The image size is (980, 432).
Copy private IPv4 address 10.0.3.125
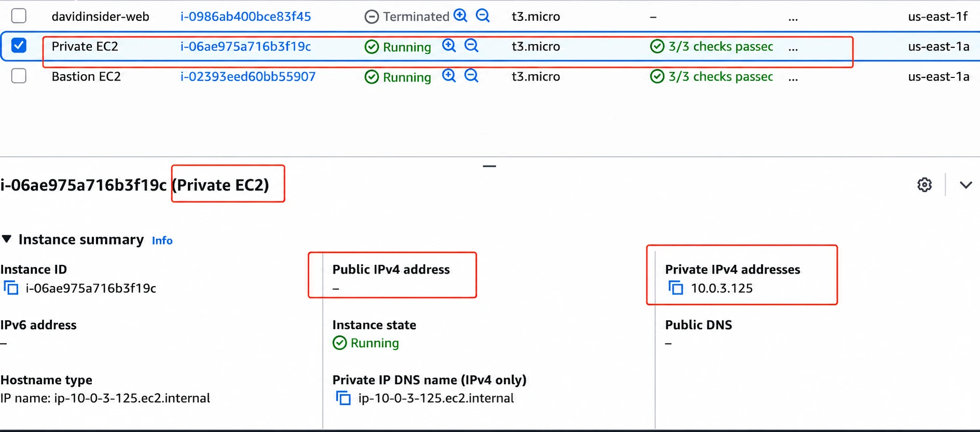pos(675,288)
